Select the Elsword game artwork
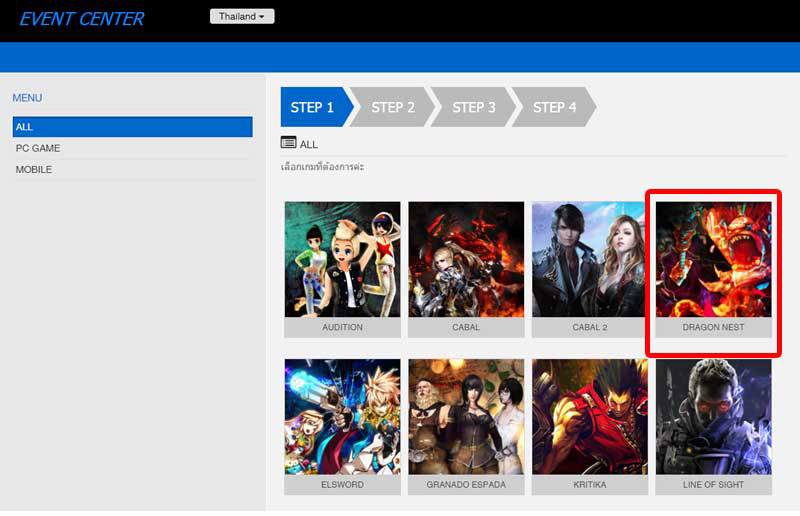The width and height of the screenshot is (800, 516). [x=342, y=417]
